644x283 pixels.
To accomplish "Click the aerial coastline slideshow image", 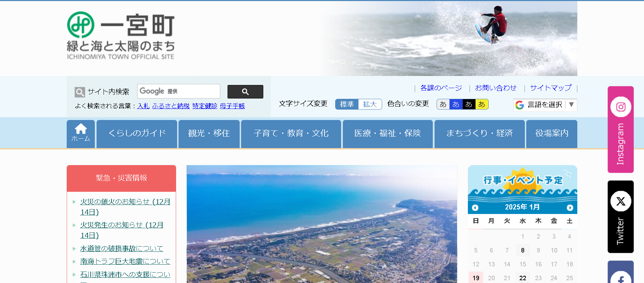I will click(x=322, y=224).
